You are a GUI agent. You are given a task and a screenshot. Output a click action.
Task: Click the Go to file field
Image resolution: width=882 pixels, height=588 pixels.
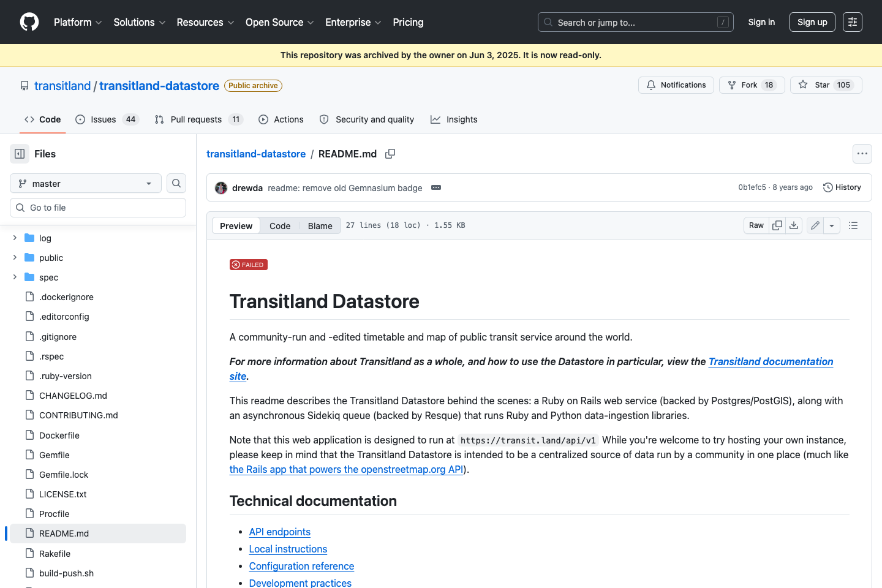(x=98, y=208)
